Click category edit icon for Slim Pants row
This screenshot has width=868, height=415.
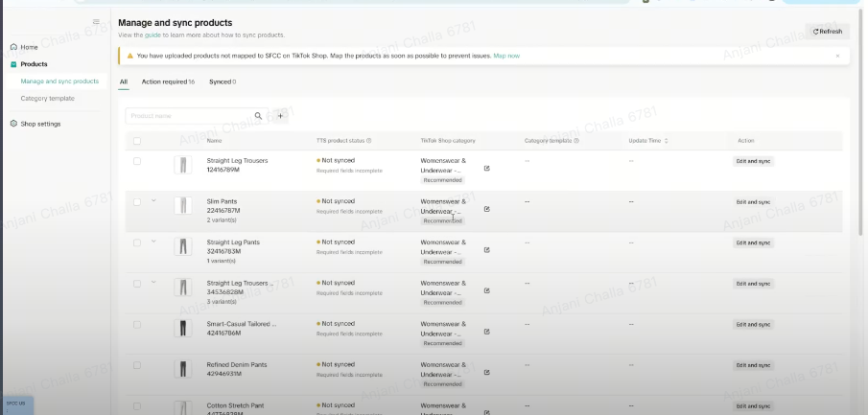click(486, 209)
